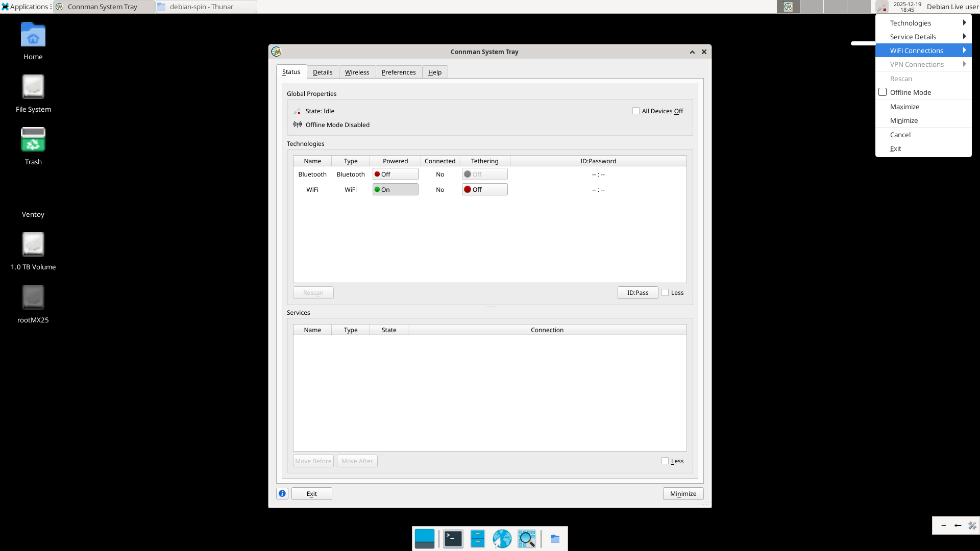This screenshot has height=551, width=980.
Task: Launch the web browser from the dock
Action: 502,539
